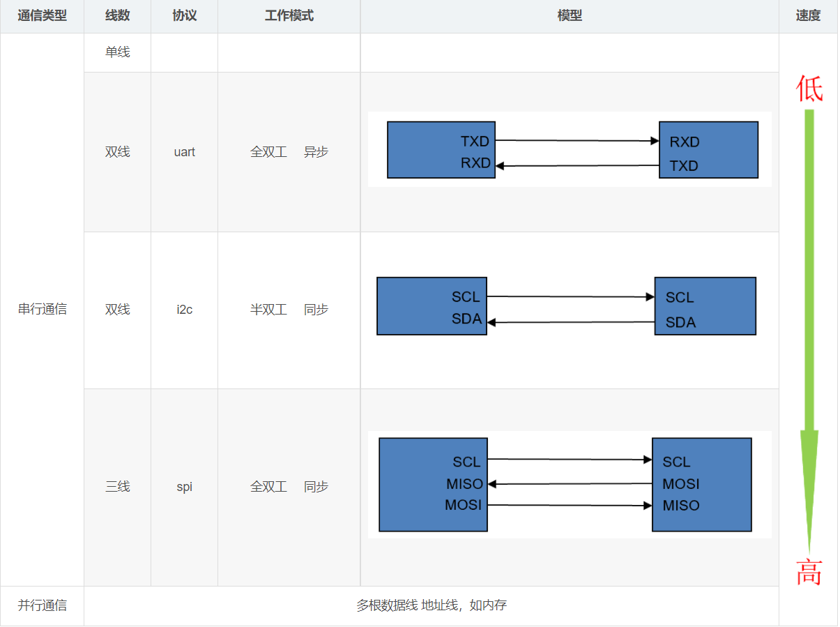Click the 通信类型 column header
The width and height of the screenshot is (840, 627).
[42, 16]
